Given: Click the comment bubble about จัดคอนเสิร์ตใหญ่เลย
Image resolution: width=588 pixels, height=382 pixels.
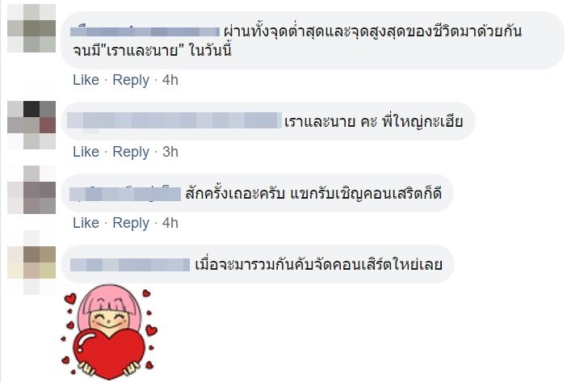Looking at the screenshot, I should [258, 264].
